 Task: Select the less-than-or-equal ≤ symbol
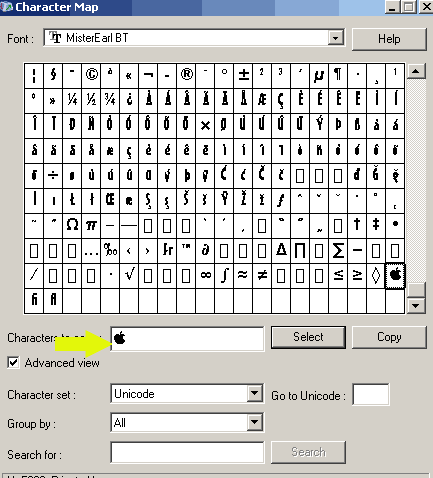(x=338, y=276)
